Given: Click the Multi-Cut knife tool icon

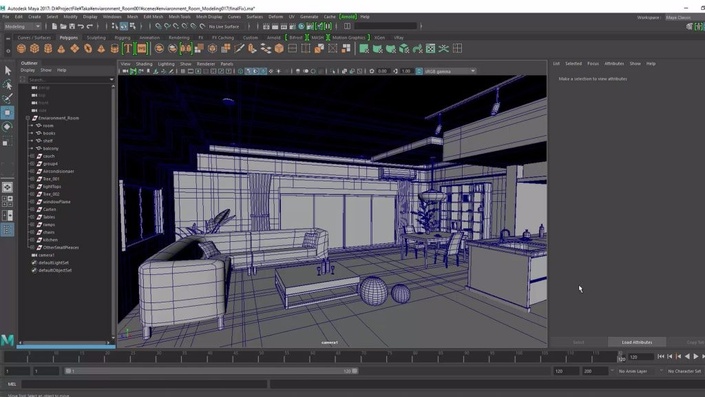Looking at the screenshot, I should click(239, 49).
